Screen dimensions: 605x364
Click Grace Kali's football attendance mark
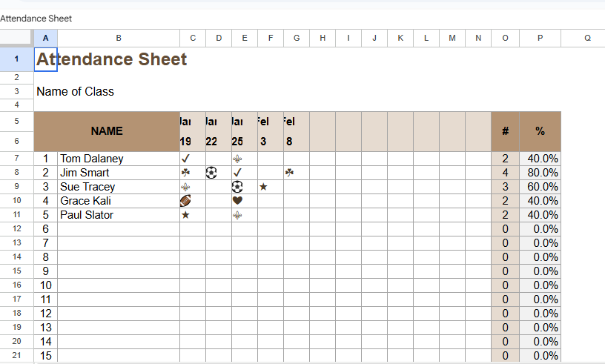click(185, 201)
